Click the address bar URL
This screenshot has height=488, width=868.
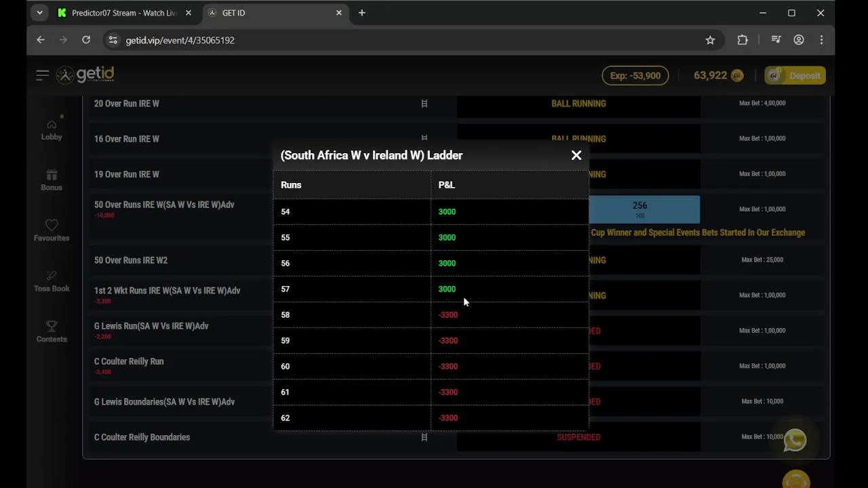pyautogui.click(x=180, y=41)
